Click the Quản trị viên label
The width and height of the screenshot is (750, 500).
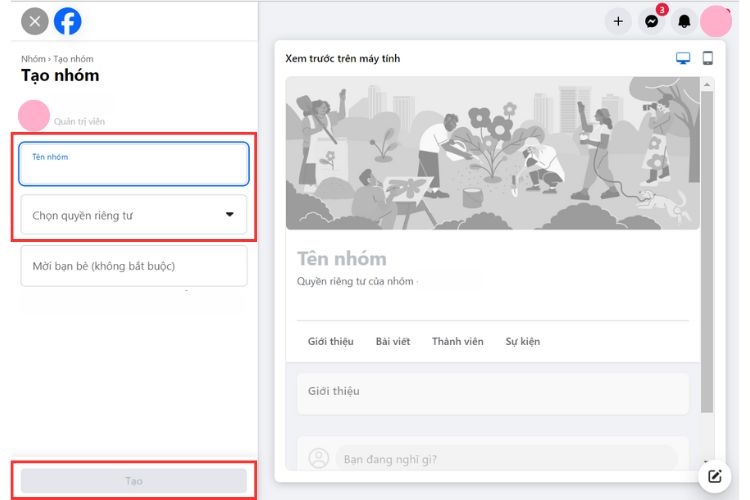(79, 122)
